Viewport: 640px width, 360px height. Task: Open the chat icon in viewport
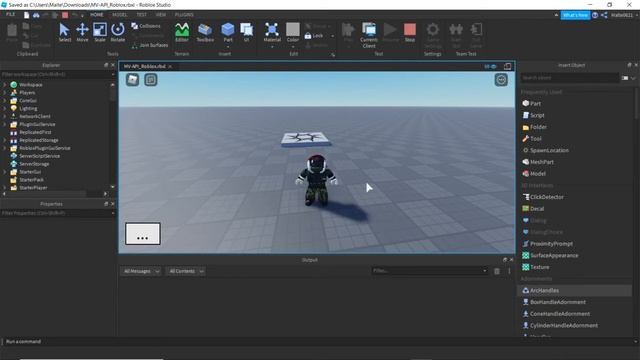[x=151, y=80]
